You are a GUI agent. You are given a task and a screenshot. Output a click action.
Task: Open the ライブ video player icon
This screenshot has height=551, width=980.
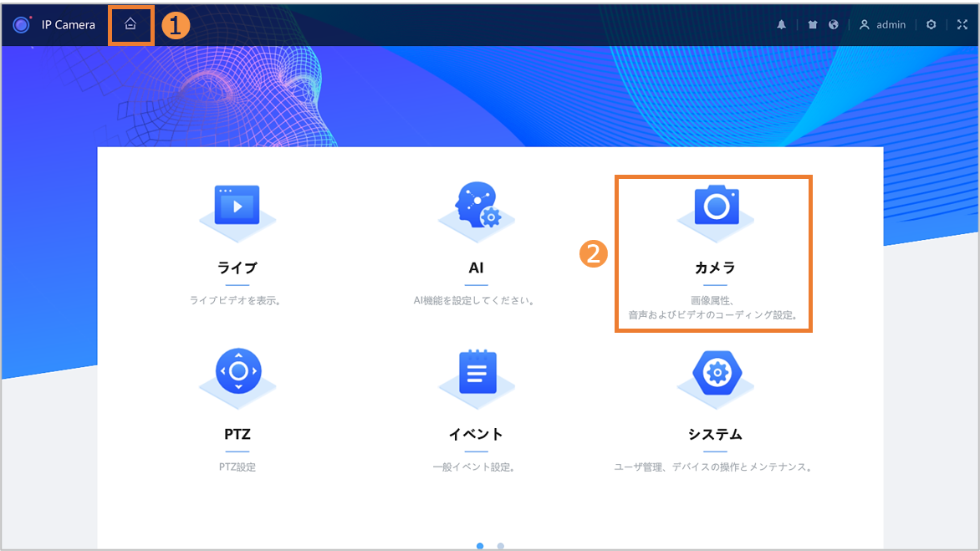[x=237, y=206]
